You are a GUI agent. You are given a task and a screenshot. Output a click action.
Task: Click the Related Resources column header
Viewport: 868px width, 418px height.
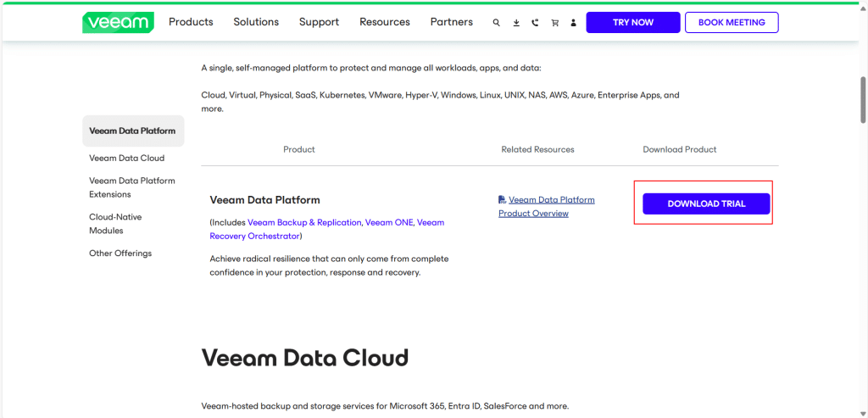click(x=537, y=149)
